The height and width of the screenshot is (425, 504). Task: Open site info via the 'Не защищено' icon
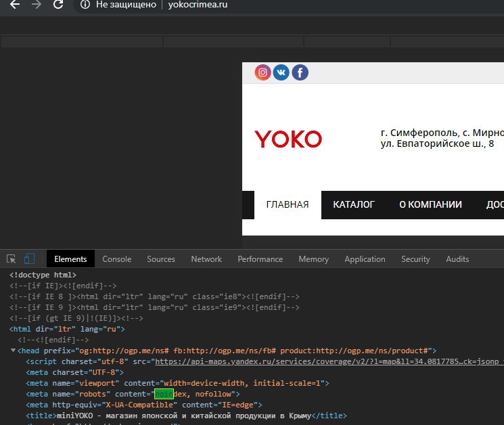click(85, 5)
